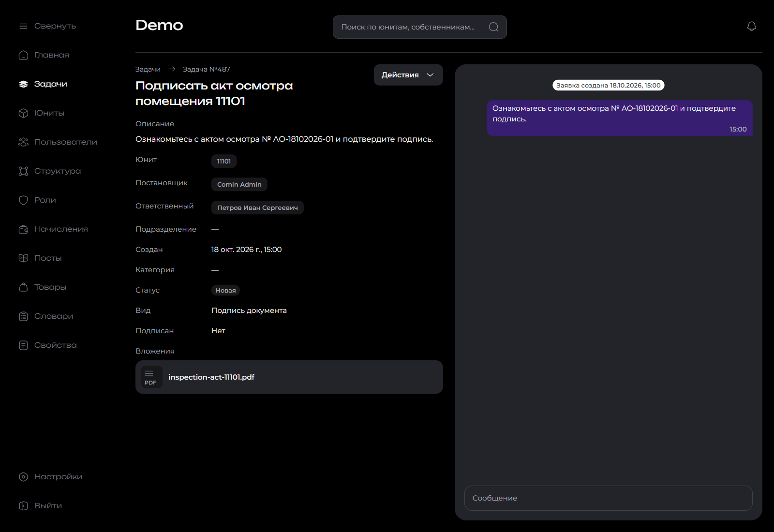Viewport: 774px width, 532px height.
Task: Open the Начисления menu item
Action: [61, 229]
